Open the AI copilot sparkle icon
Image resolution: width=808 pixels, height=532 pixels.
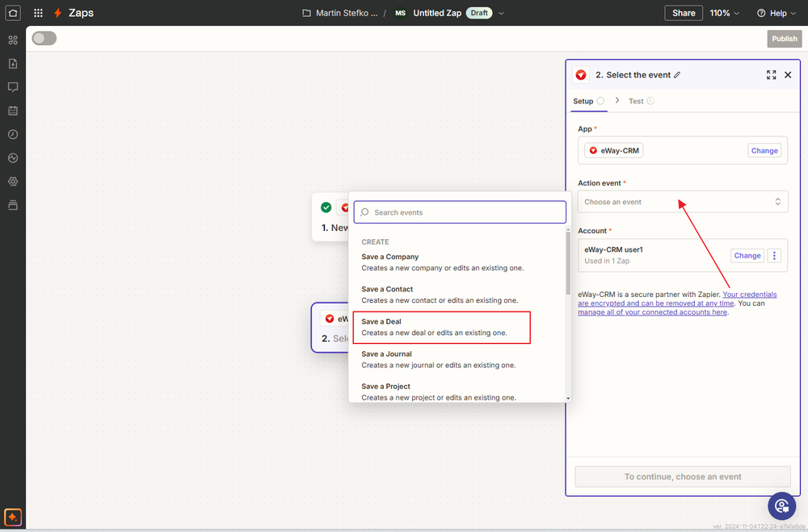click(x=13, y=517)
